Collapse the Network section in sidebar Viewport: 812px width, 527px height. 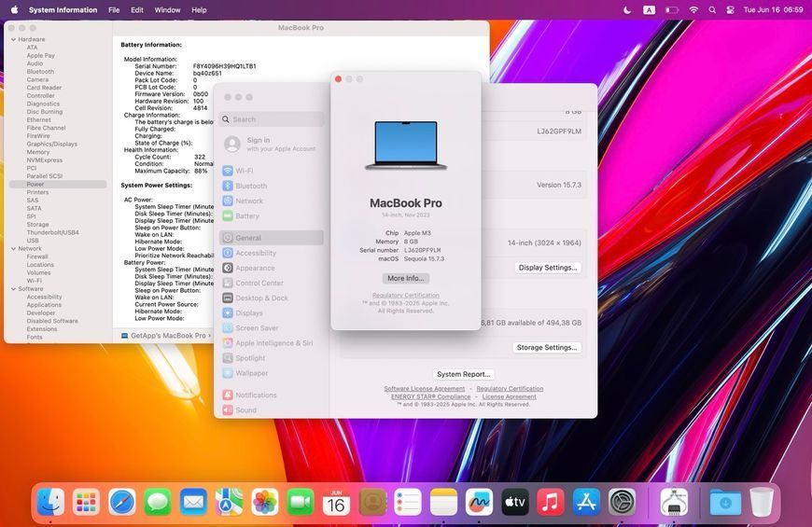point(13,248)
